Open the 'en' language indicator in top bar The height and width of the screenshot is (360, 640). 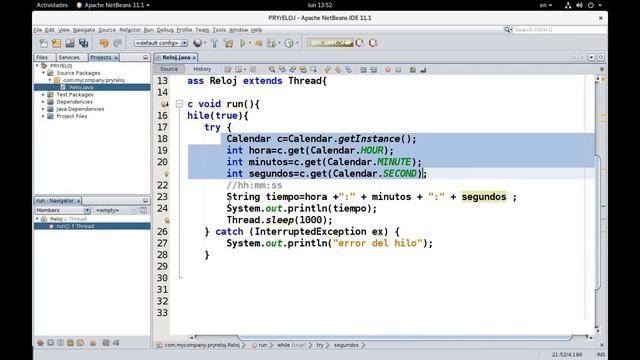pos(546,5)
